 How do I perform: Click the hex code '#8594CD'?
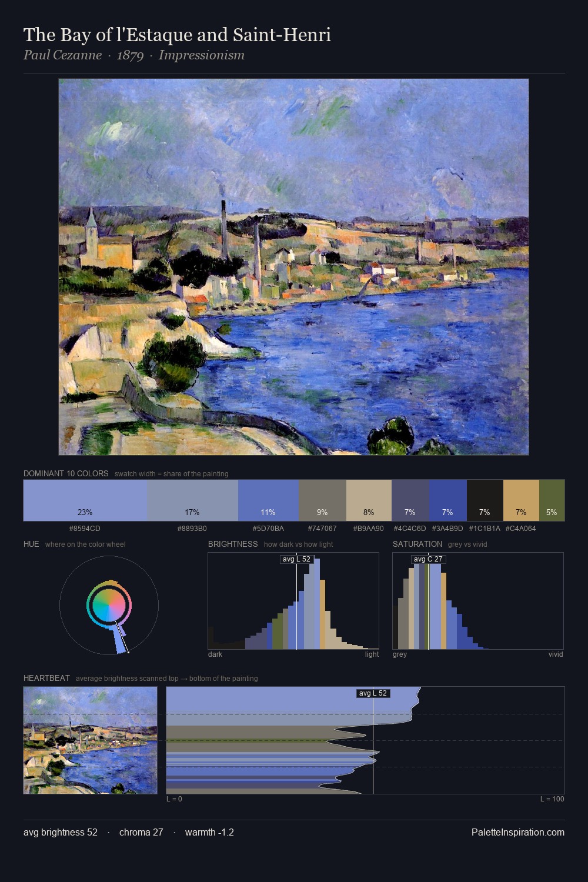(85, 528)
